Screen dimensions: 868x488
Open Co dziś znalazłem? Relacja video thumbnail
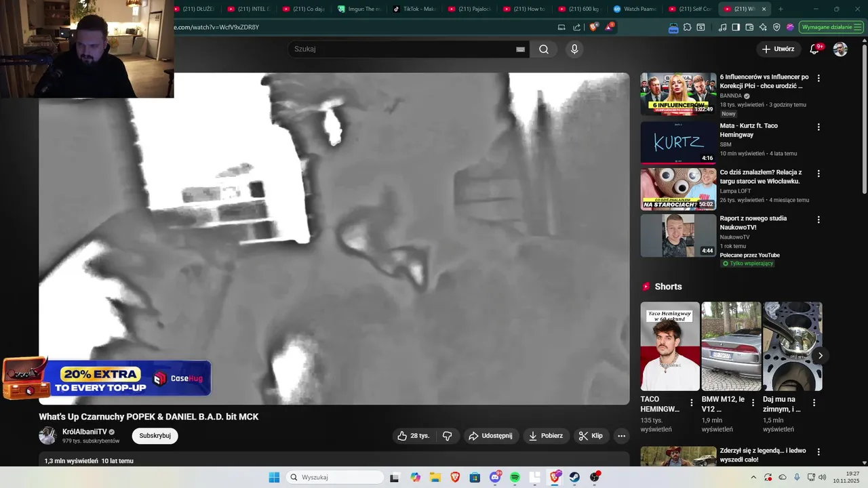678,189
